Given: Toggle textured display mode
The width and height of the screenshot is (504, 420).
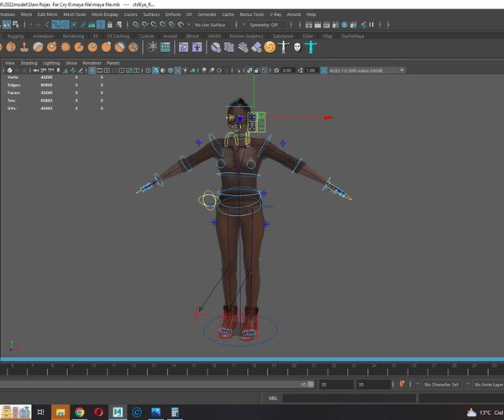Looking at the screenshot, I should 177,71.
